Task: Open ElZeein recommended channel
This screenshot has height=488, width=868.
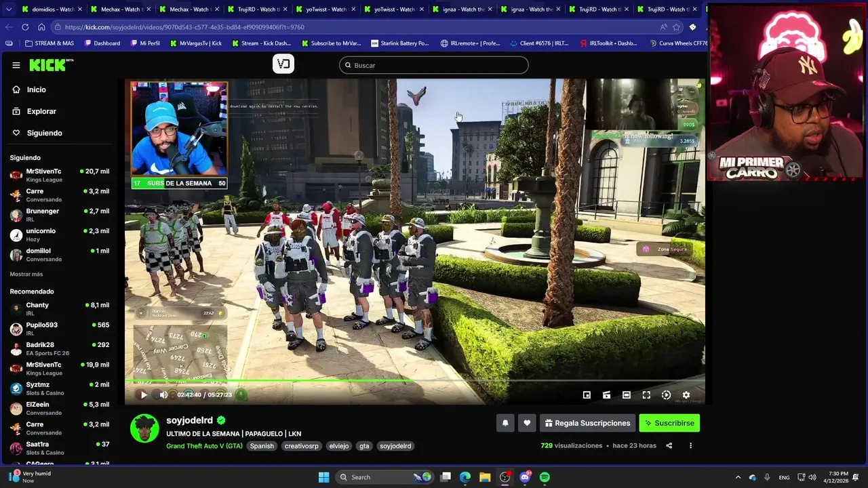Action: [60, 408]
